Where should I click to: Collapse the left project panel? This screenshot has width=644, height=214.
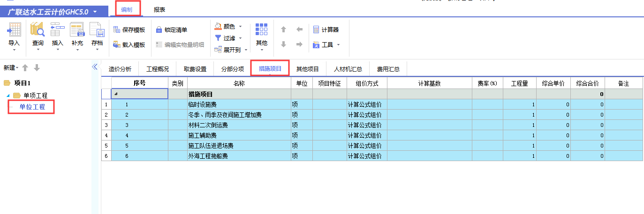pos(94,67)
